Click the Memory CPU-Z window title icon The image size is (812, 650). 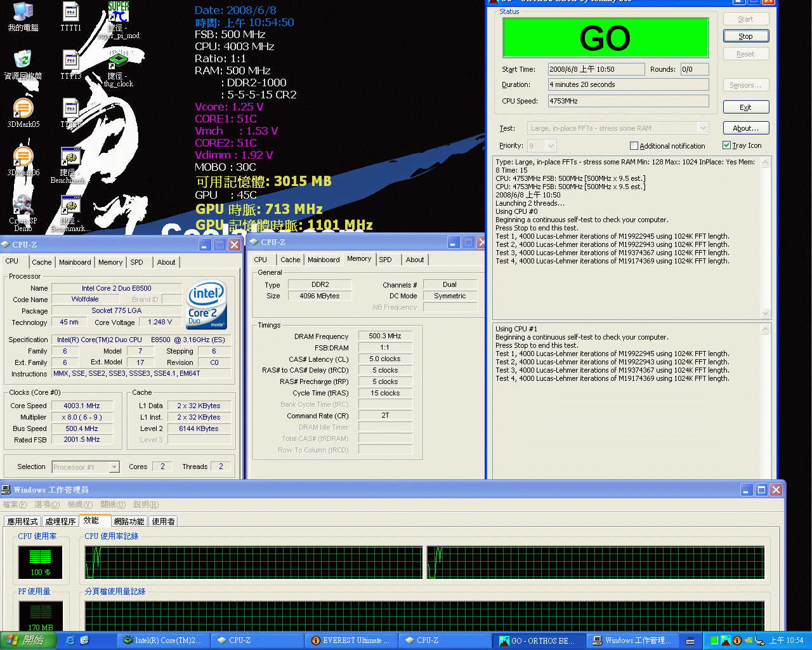click(x=254, y=242)
